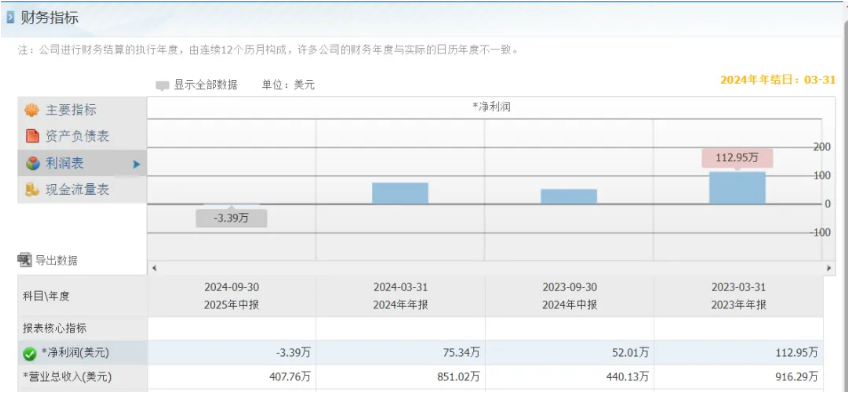Click the chart scrollbar left arrow
This screenshot has width=851, height=397.
pyautogui.click(x=154, y=268)
